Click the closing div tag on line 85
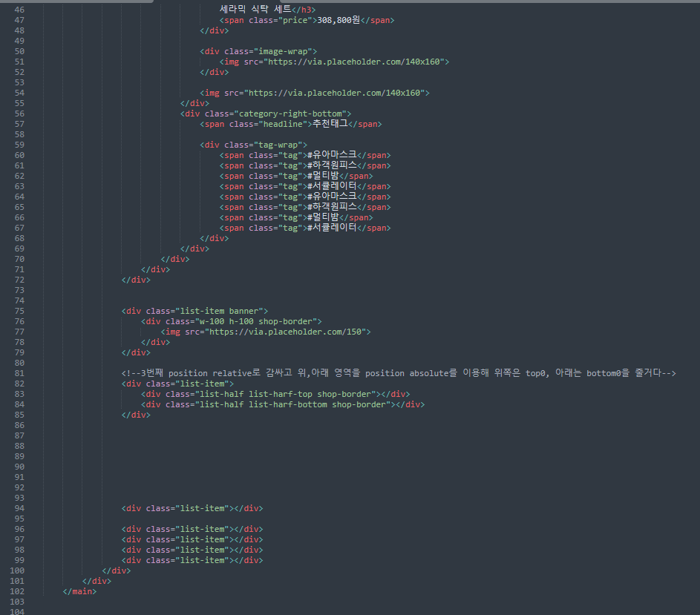 pos(136,415)
